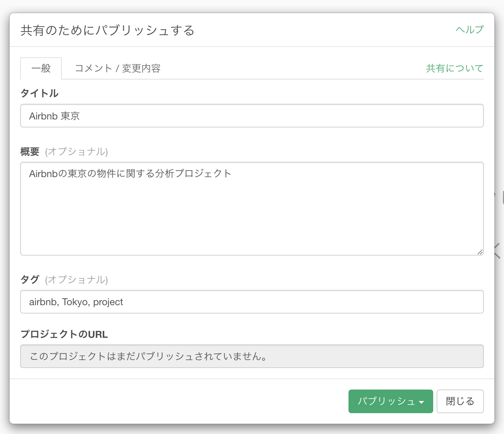
Task: Switch to the コメント / 変更内容 tab
Action: [x=118, y=68]
